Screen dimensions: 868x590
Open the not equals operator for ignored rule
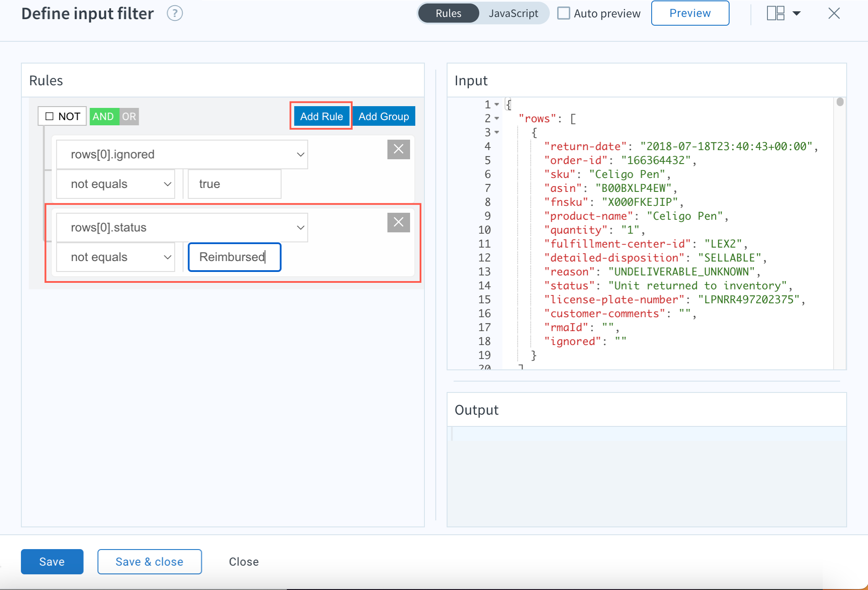pyautogui.click(x=115, y=184)
